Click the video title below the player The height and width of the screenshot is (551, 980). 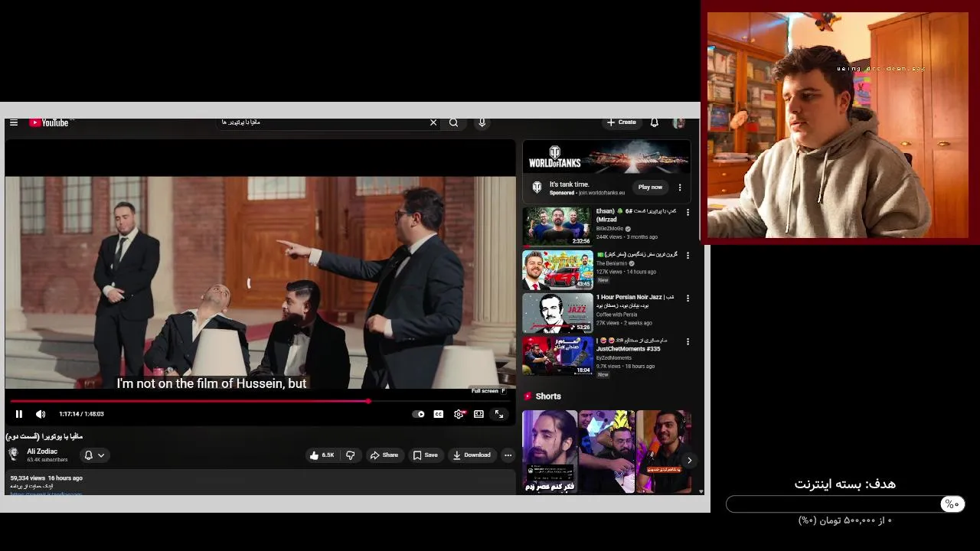coord(44,436)
